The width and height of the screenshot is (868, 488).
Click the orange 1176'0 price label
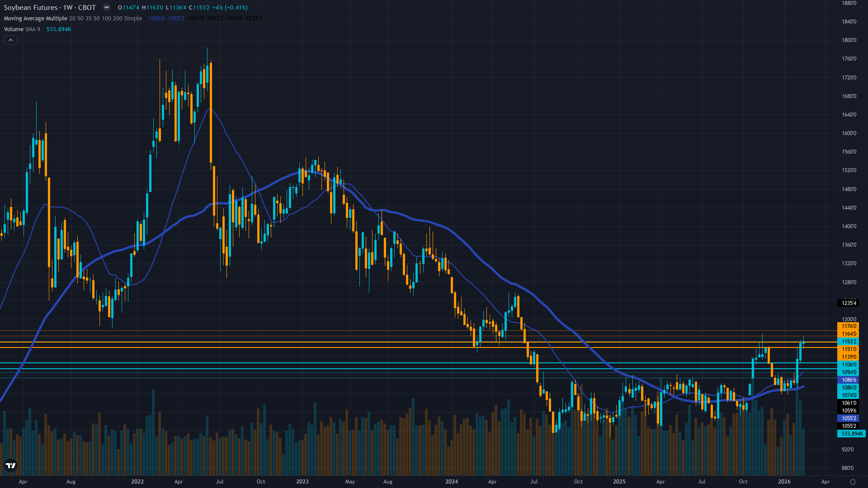pyautogui.click(x=849, y=326)
